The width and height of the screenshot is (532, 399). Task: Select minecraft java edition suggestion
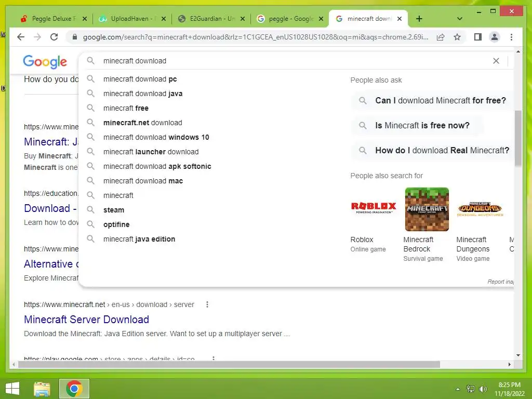click(139, 239)
